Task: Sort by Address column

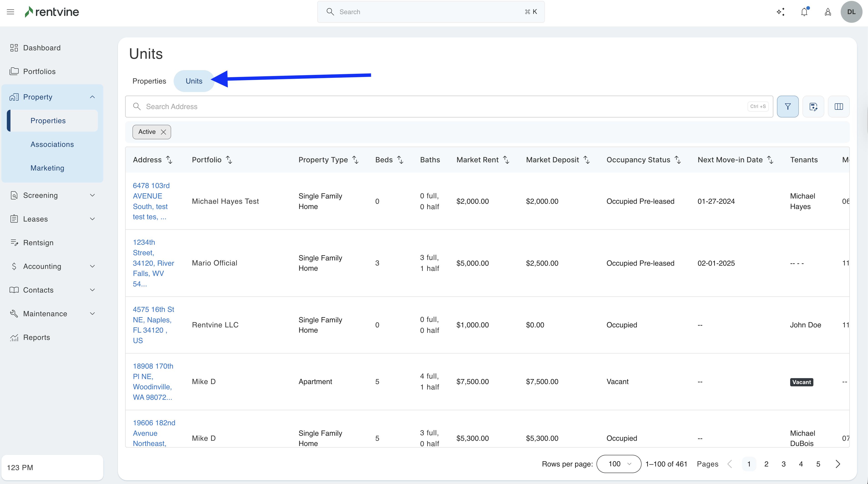Action: 169,160
